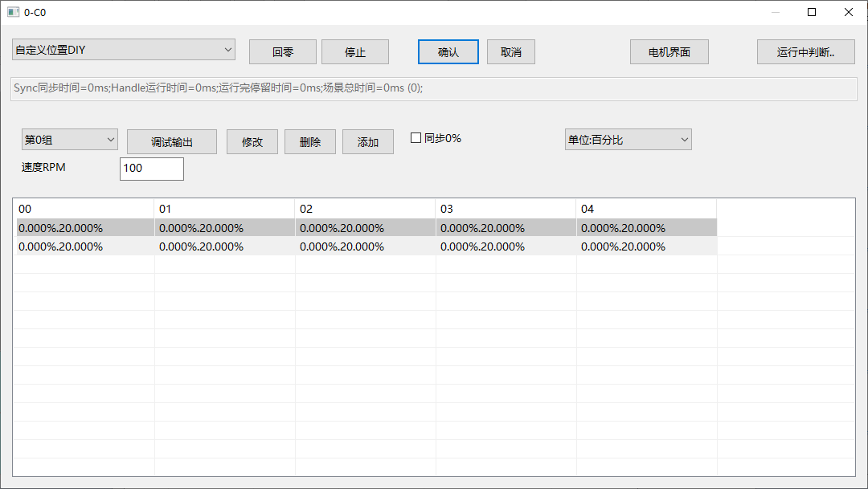Screen dimensions: 868x489
Task: Select first row cell under column 04
Action: click(646, 228)
